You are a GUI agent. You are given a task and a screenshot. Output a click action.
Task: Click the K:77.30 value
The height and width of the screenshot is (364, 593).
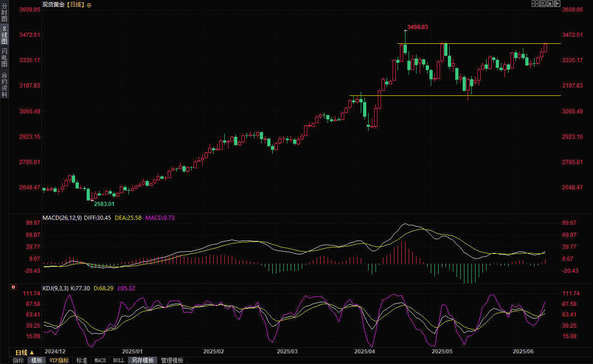point(81,288)
